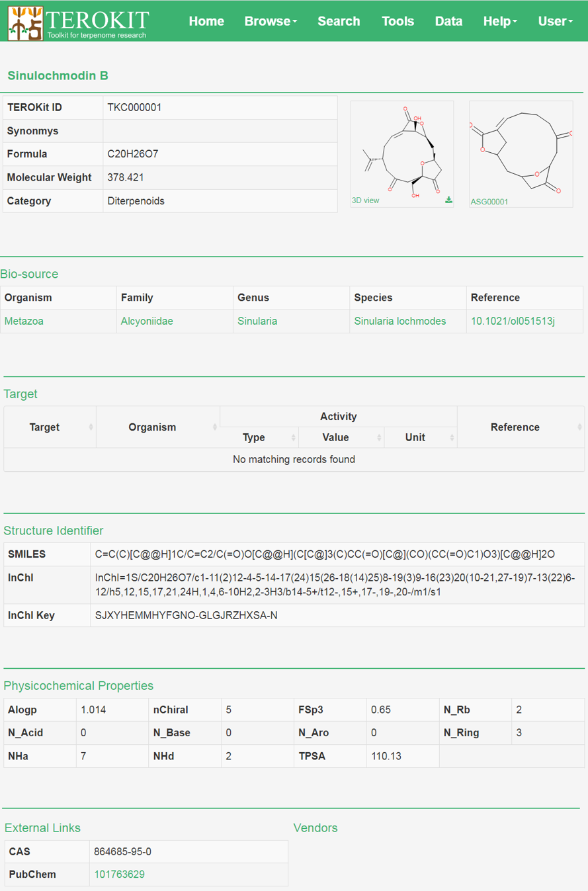Expand the Browse dropdown menu
This screenshot has height=891, width=588.
[270, 21]
